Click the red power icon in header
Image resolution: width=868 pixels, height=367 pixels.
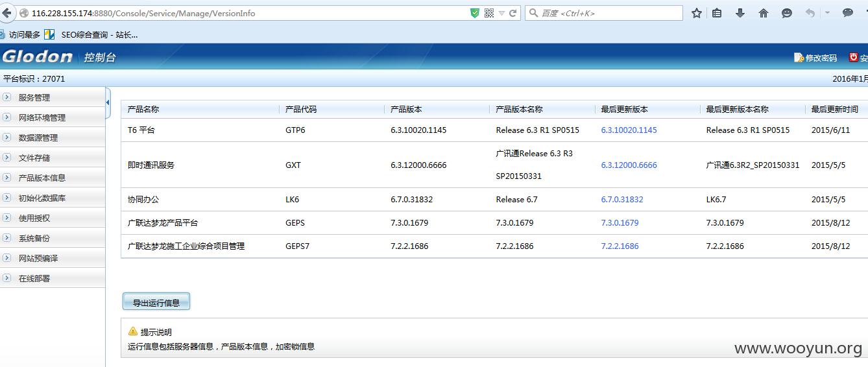853,57
